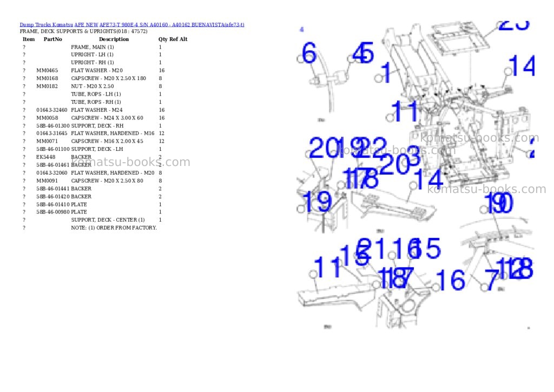Click the FRAME, DECK SUPPORTS & UPRIGHTS title
554x392 pixels.
point(83,31)
